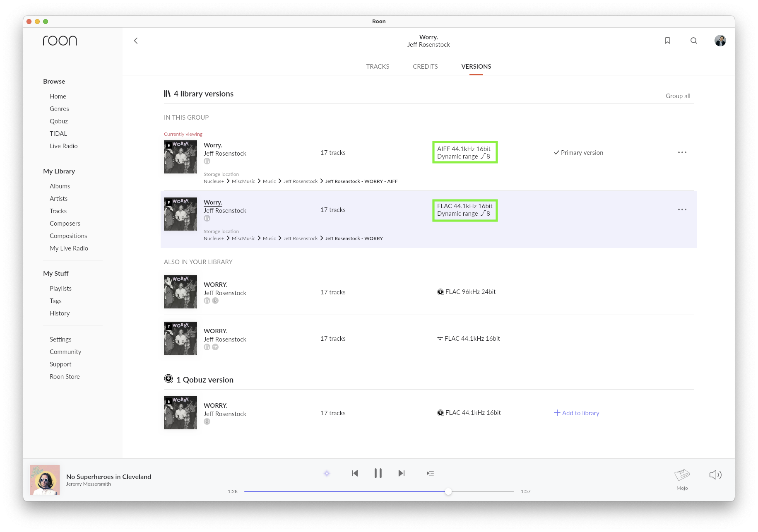Open Home in the sidebar
Image resolution: width=758 pixels, height=532 pixels.
[x=58, y=96]
